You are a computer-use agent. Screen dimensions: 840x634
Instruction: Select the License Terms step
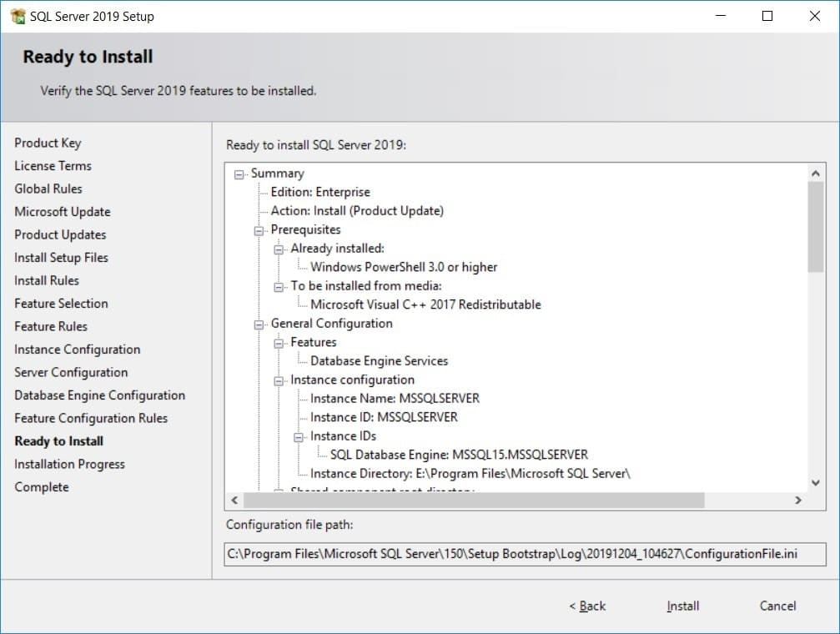pyautogui.click(x=52, y=165)
